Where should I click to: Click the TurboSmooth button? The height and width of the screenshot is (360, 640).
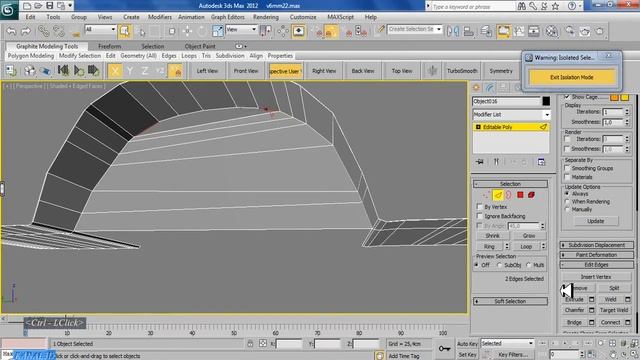(x=462, y=71)
